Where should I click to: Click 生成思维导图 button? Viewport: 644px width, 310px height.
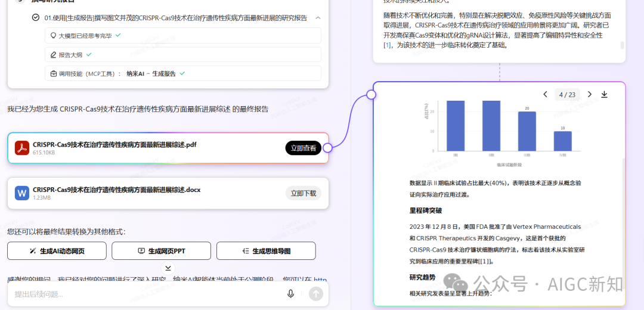pos(266,251)
